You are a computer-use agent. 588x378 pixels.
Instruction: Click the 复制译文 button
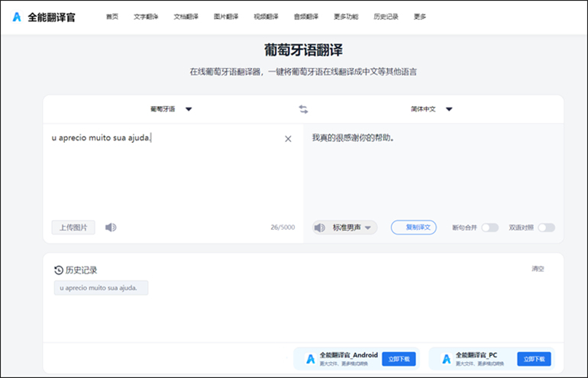point(414,228)
